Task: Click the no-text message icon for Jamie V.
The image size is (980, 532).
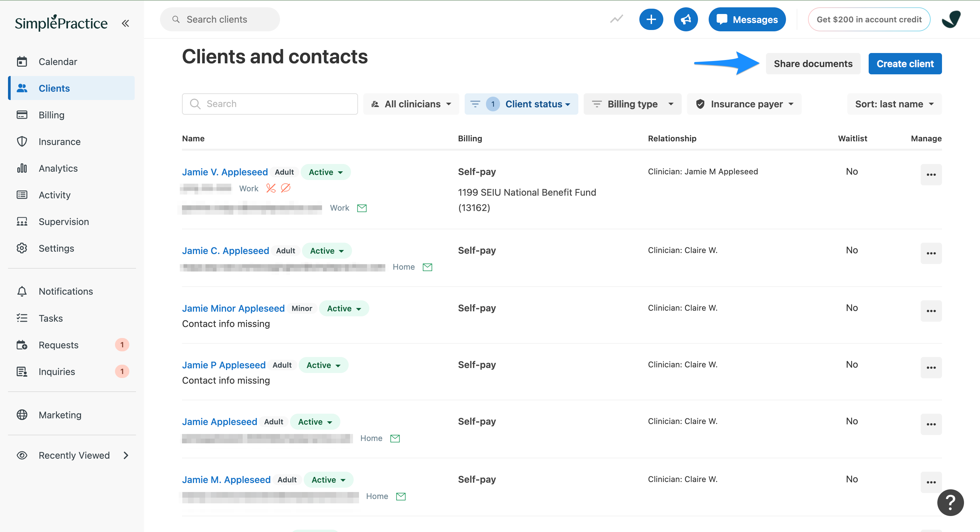Action: point(286,188)
